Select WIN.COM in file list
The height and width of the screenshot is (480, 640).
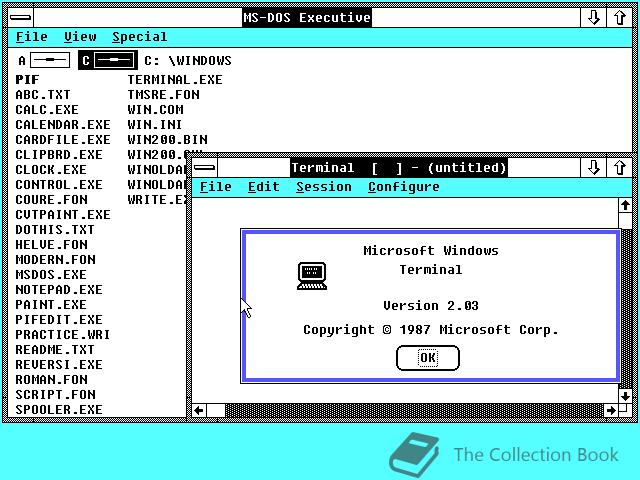(156, 110)
